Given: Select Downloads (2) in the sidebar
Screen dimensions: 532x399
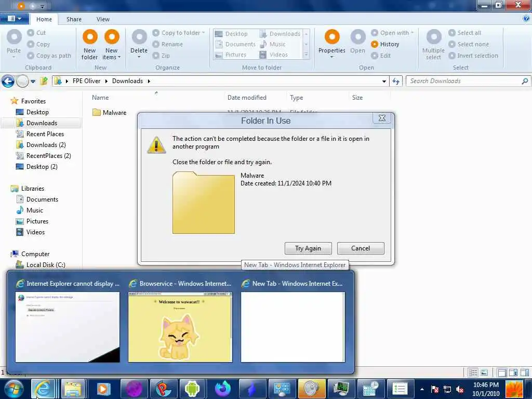Looking at the screenshot, I should click(41, 144).
